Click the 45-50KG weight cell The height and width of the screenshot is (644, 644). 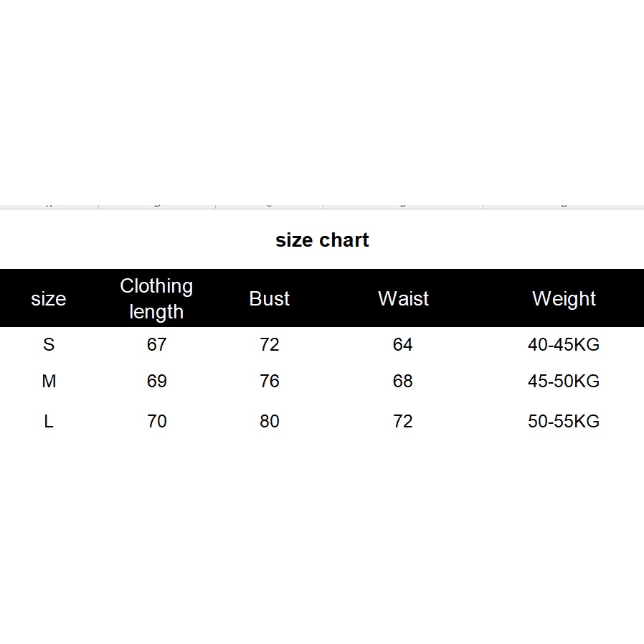564,382
